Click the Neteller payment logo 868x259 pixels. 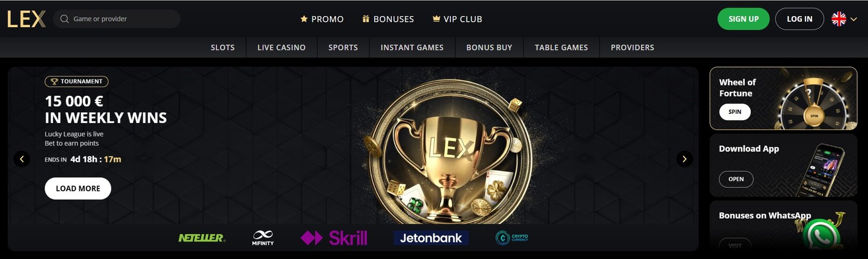202,238
